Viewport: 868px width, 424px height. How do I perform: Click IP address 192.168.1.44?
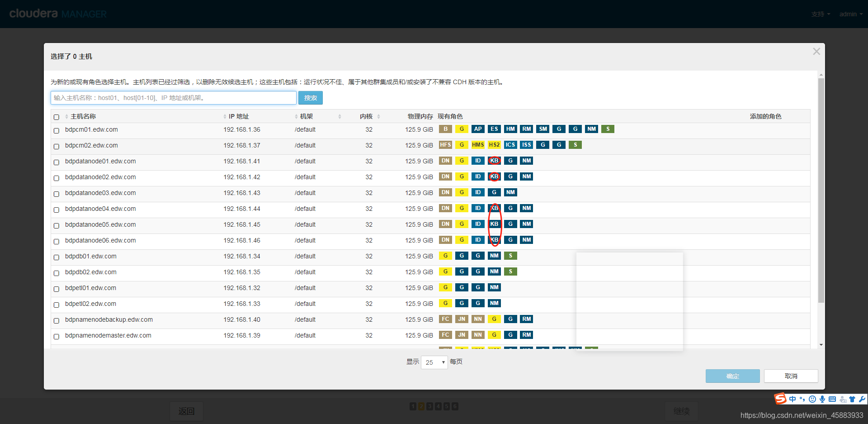[x=242, y=209]
